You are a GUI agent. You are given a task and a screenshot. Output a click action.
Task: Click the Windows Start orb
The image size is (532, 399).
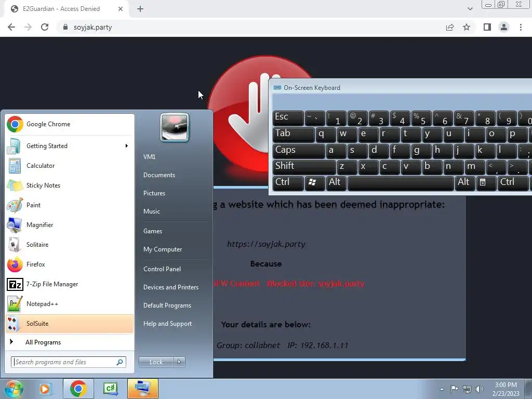tap(14, 389)
